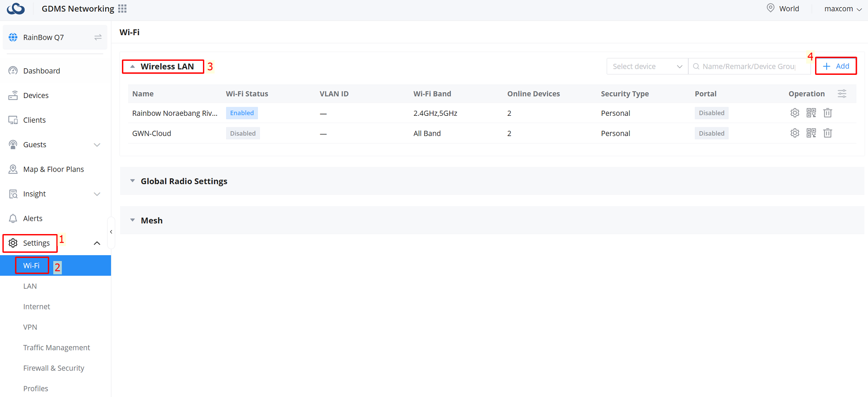This screenshot has width=868, height=397.
Task: Open the Select device dropdown
Action: click(646, 66)
